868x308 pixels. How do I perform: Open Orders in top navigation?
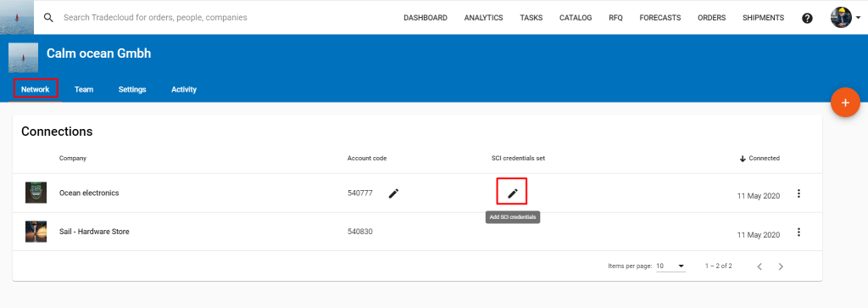coord(711,18)
